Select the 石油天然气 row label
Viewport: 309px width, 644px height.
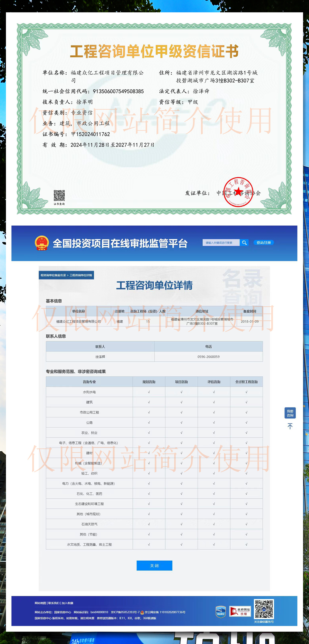(x=89, y=524)
